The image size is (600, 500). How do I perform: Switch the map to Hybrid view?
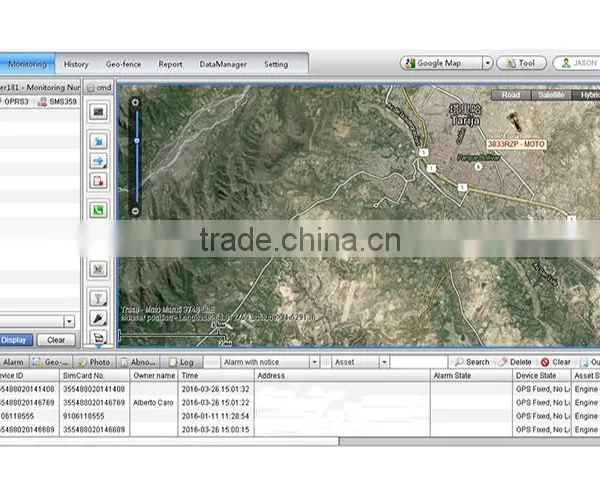tap(586, 95)
